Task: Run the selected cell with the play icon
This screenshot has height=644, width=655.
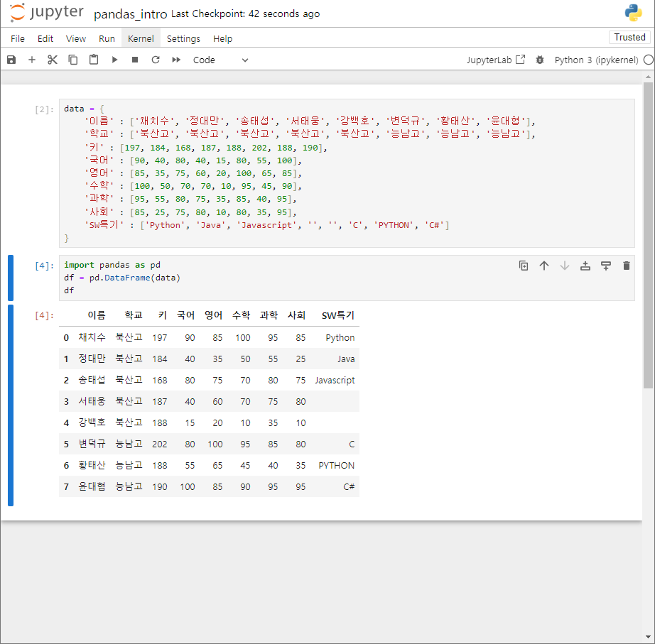Action: [x=114, y=60]
